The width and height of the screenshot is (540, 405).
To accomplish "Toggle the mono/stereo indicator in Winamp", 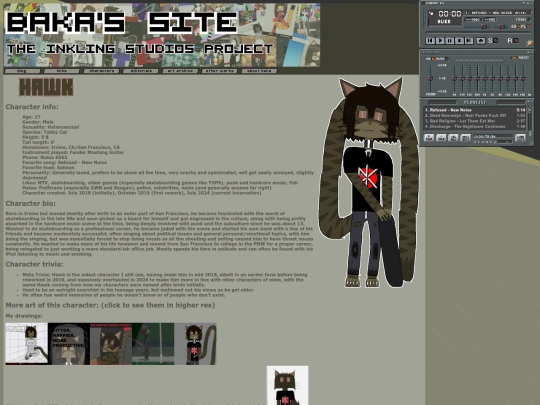I will [x=523, y=20].
